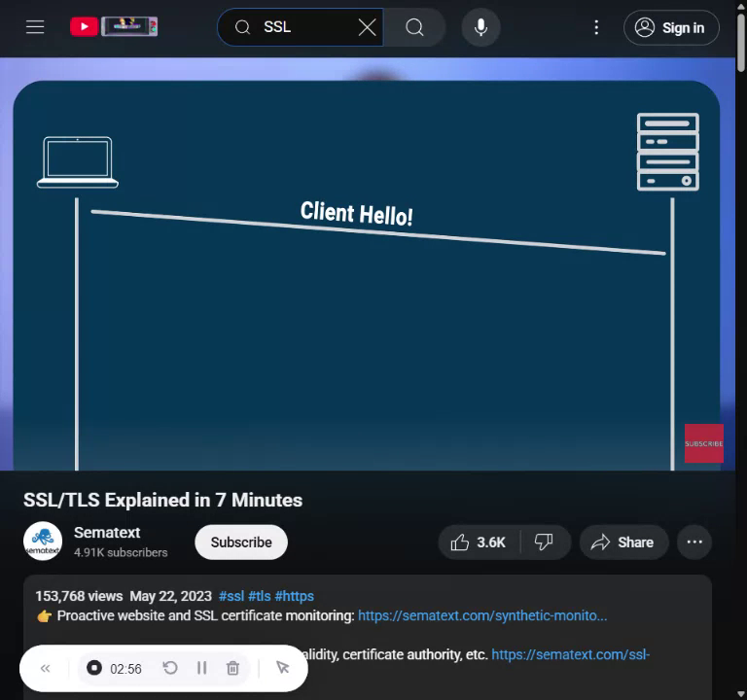Screen dimensions: 747x700
Task: Share this video
Action: click(623, 542)
